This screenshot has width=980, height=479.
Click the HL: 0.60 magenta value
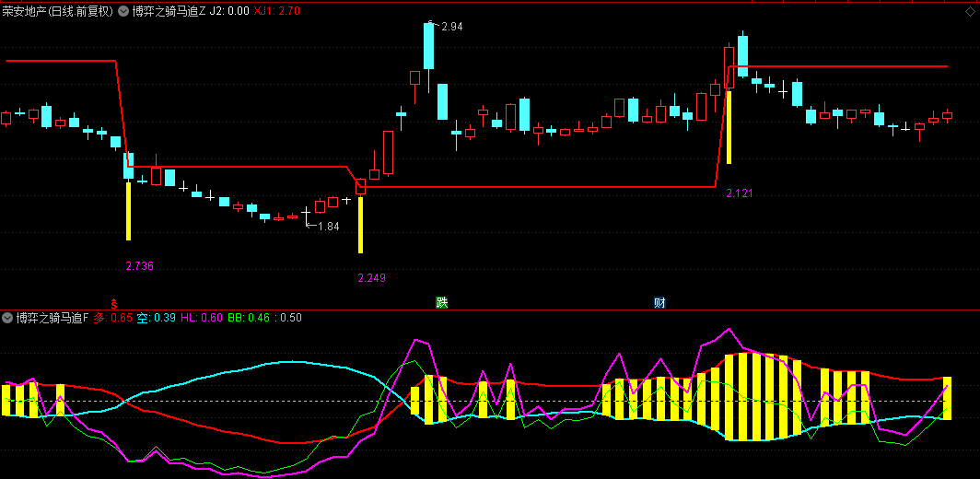(201, 318)
